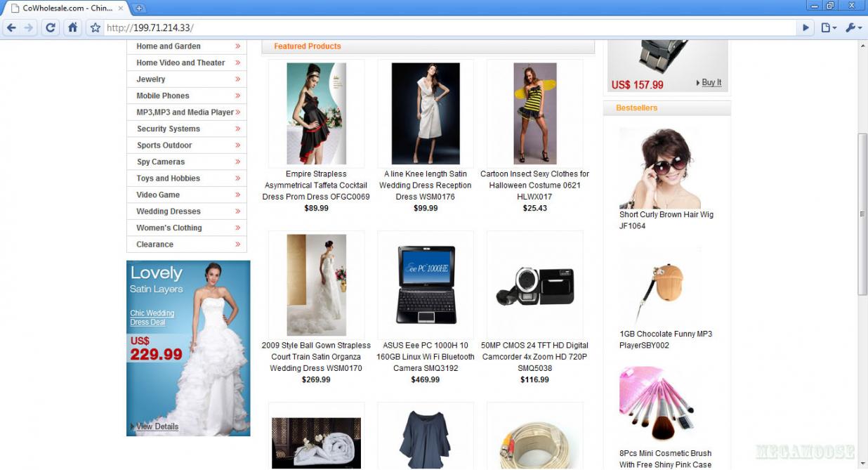
Task: Open the watch product image above price
Action: tap(667, 56)
